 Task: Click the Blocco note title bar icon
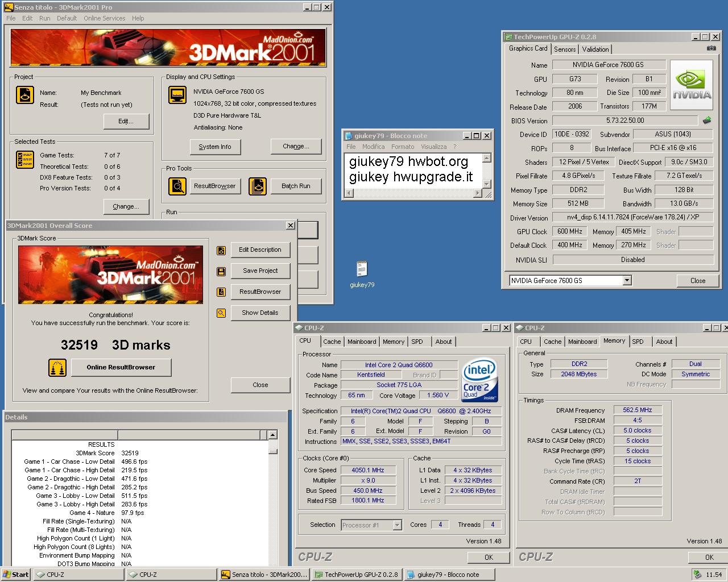(349, 136)
